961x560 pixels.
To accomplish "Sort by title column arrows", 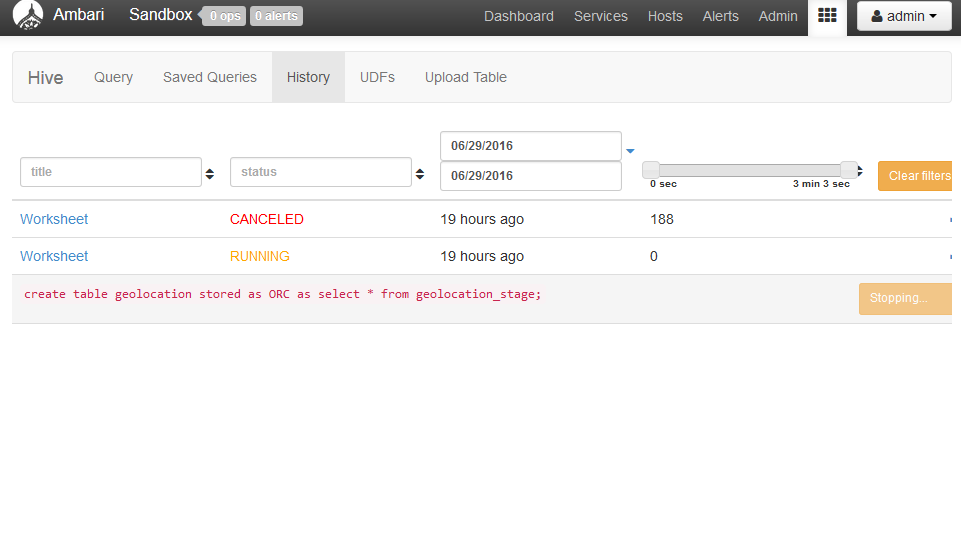I will (210, 174).
